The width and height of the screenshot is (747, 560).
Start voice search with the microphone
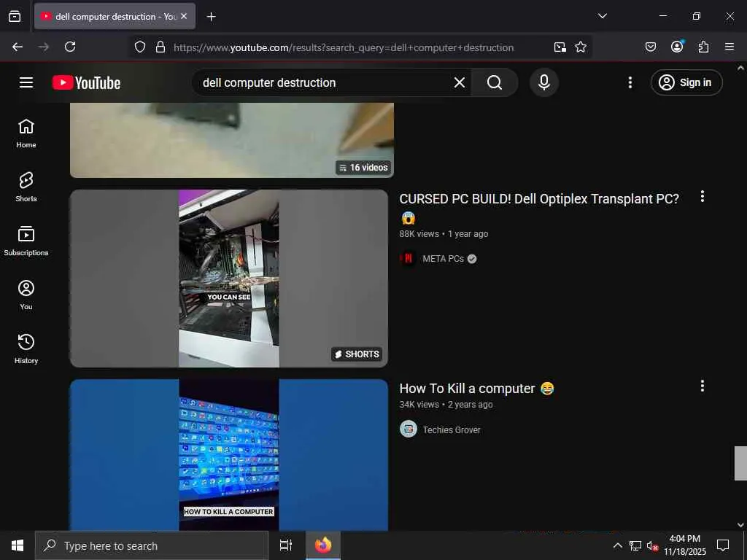(544, 82)
